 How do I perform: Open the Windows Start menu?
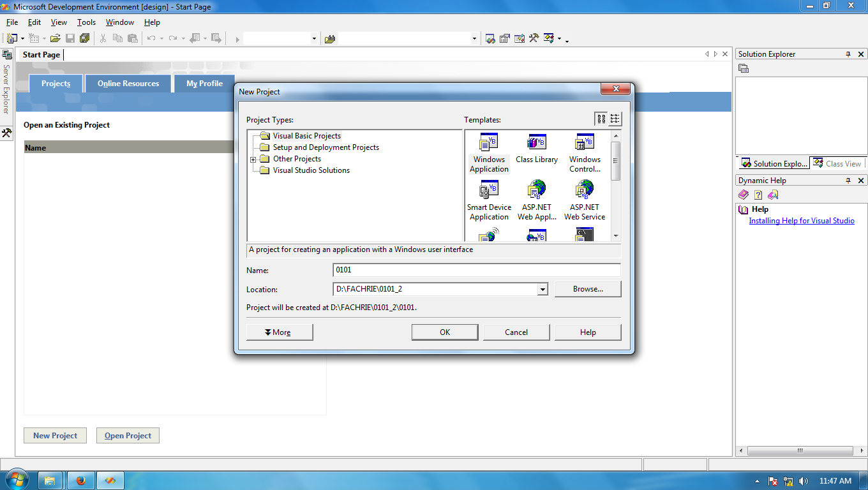(16, 480)
